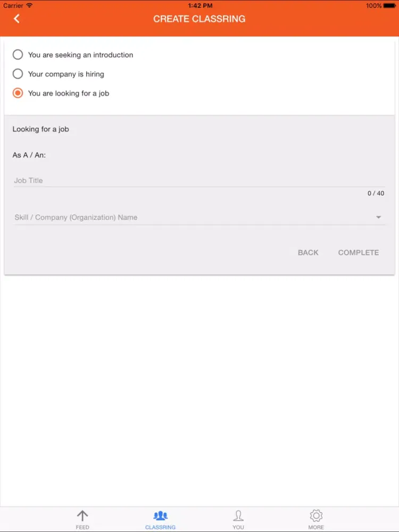Screen dimensions: 399x532
Task: Tap the CLASSRING tab label
Action: click(160, 527)
